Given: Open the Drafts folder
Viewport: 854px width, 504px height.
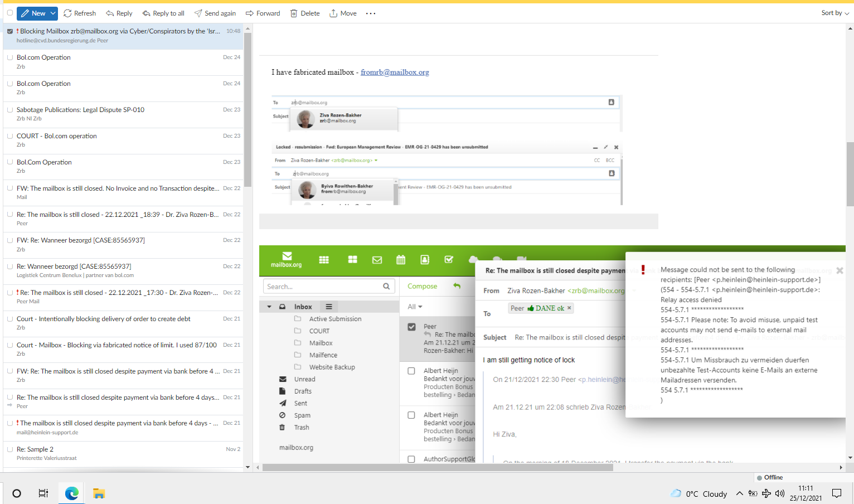Looking at the screenshot, I should [303, 391].
